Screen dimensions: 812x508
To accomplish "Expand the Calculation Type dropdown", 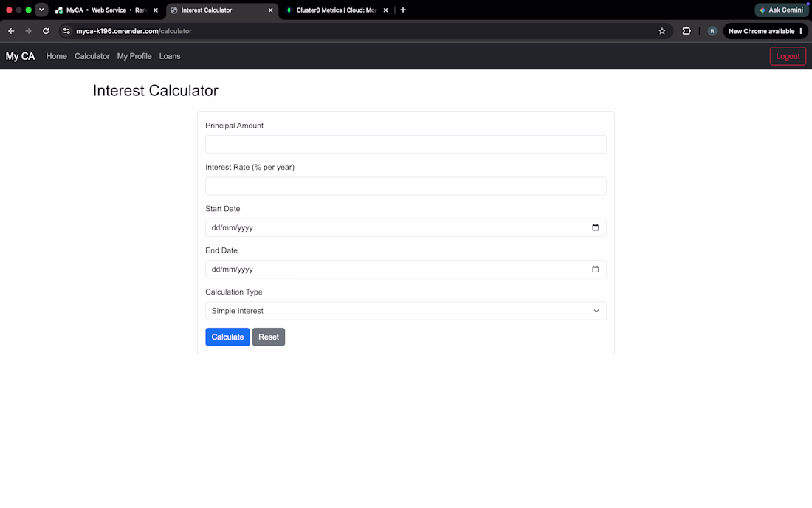I will 405,311.
